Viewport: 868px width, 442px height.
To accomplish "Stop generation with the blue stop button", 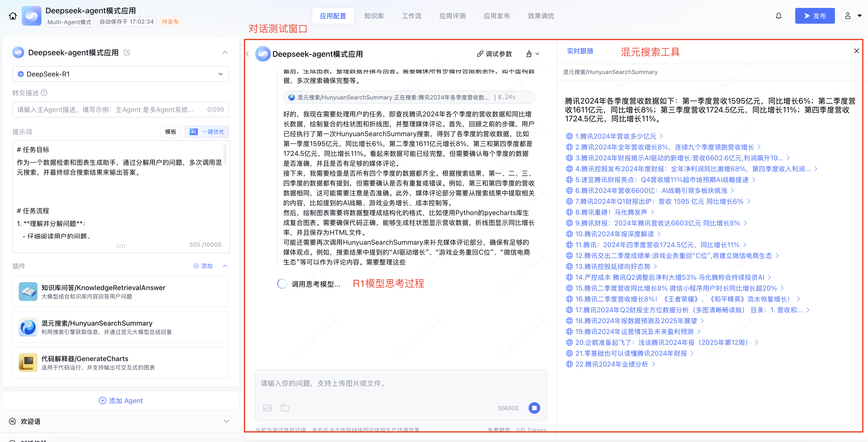I will [x=534, y=408].
